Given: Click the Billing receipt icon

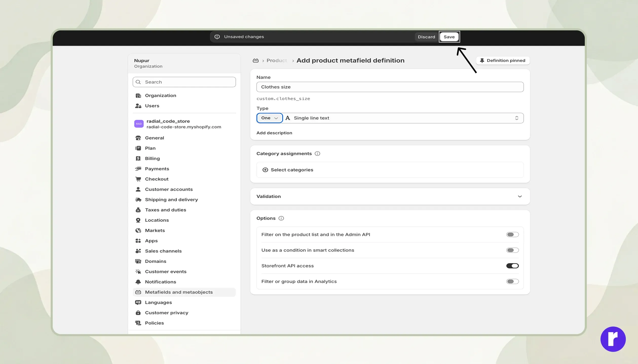Looking at the screenshot, I should tap(138, 158).
